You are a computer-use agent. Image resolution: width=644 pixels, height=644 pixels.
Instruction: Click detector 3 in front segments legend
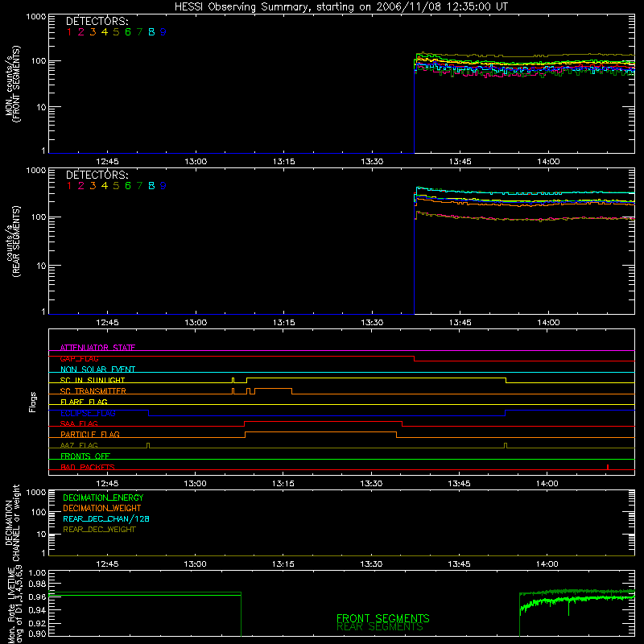pyautogui.click(x=93, y=32)
